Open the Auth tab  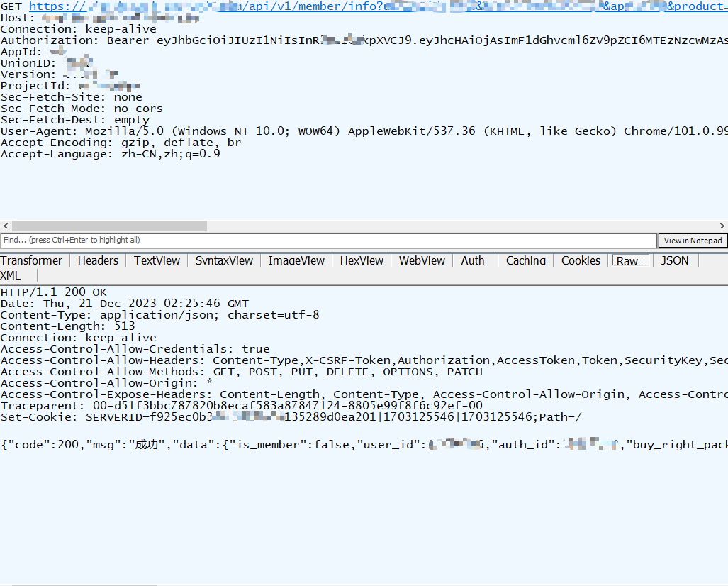click(x=473, y=260)
